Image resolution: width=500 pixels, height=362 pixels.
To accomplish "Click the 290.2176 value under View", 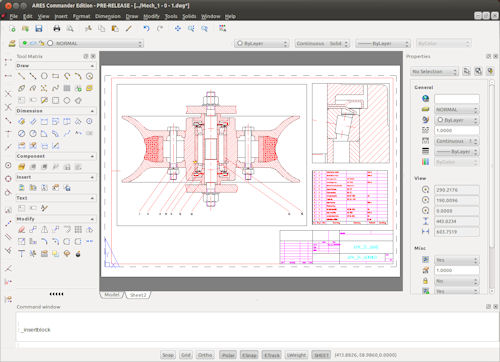I will [x=457, y=190].
